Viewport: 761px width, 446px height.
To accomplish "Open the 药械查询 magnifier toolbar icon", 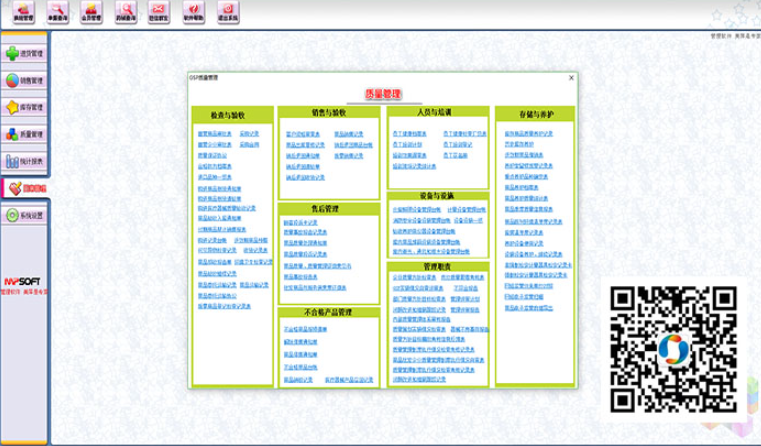I will [126, 12].
